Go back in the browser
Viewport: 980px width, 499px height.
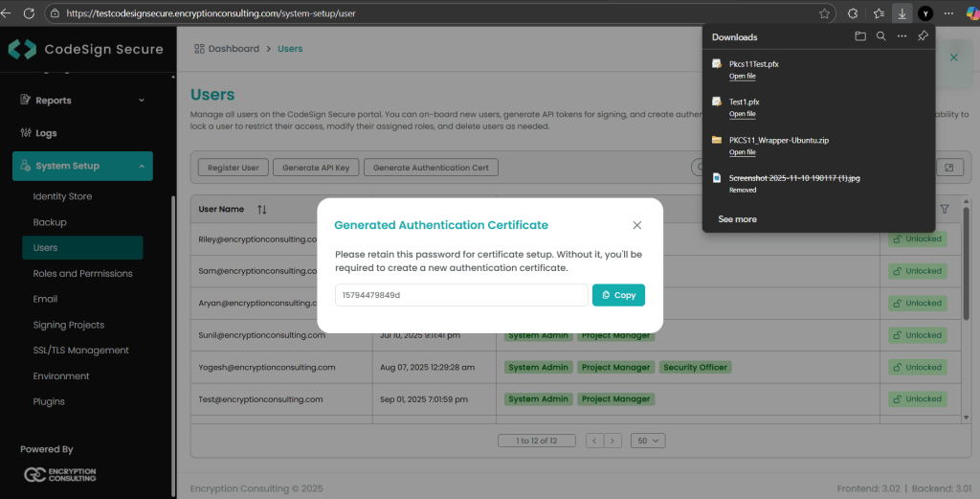6,13
